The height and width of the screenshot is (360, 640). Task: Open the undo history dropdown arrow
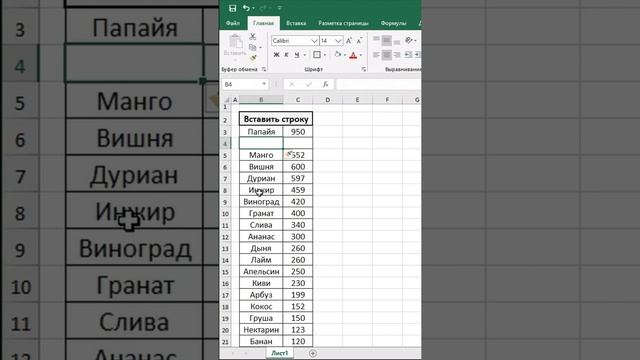(253, 8)
